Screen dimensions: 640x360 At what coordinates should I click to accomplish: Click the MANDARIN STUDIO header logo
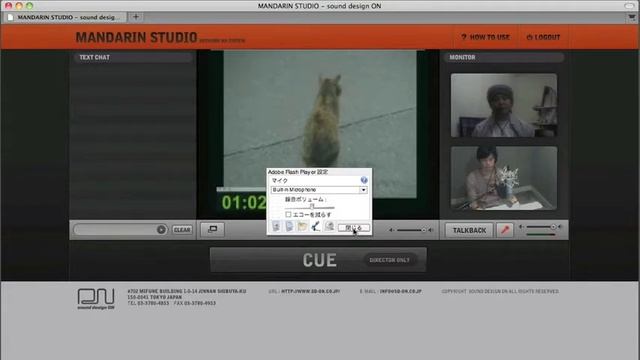136,38
